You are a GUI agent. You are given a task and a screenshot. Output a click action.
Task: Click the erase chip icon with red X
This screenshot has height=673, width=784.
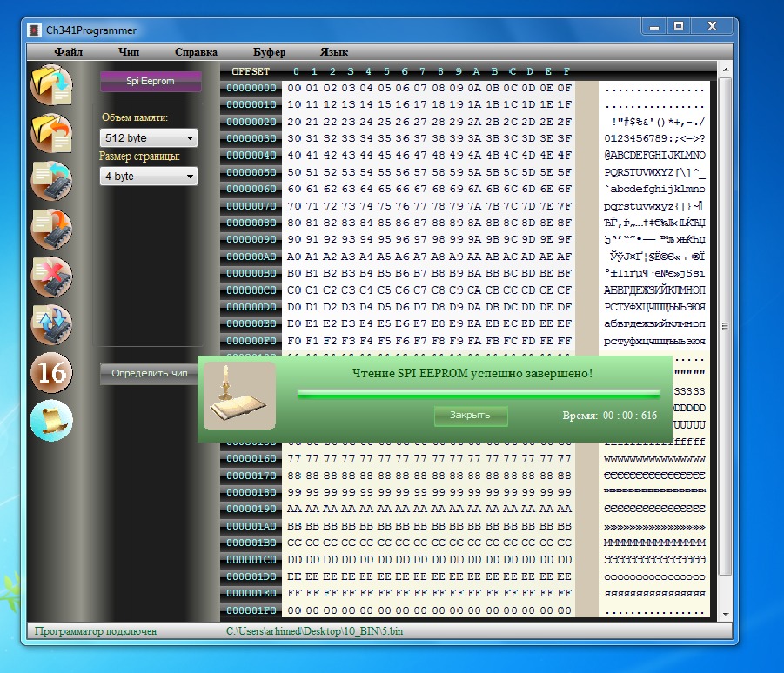pos(51,277)
